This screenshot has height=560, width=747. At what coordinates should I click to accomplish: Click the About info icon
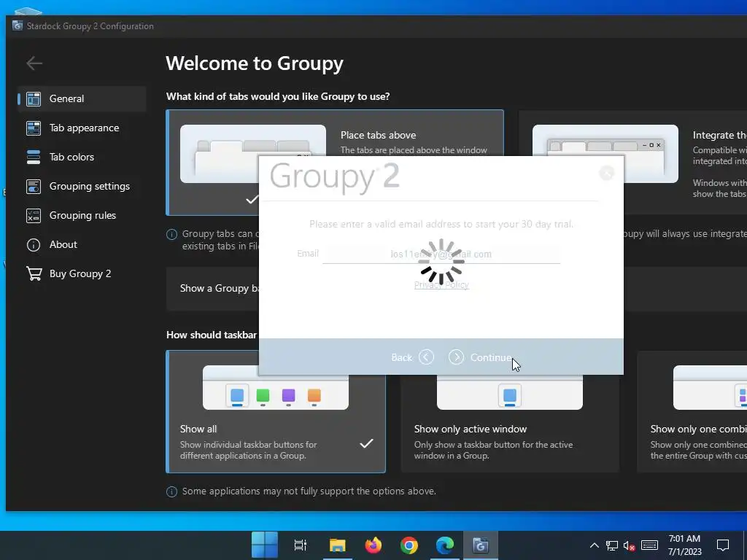34,245
